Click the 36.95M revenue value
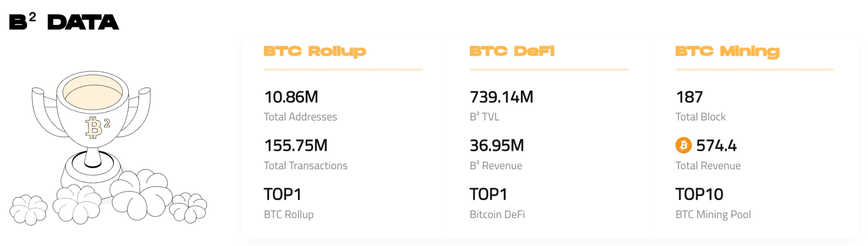The width and height of the screenshot is (868, 246). tap(497, 145)
